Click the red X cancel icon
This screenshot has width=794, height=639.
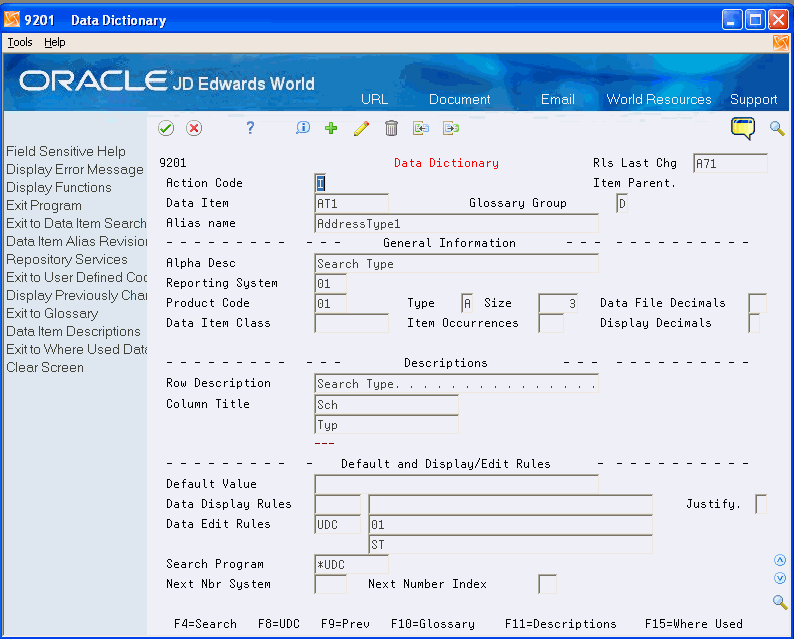(194, 128)
